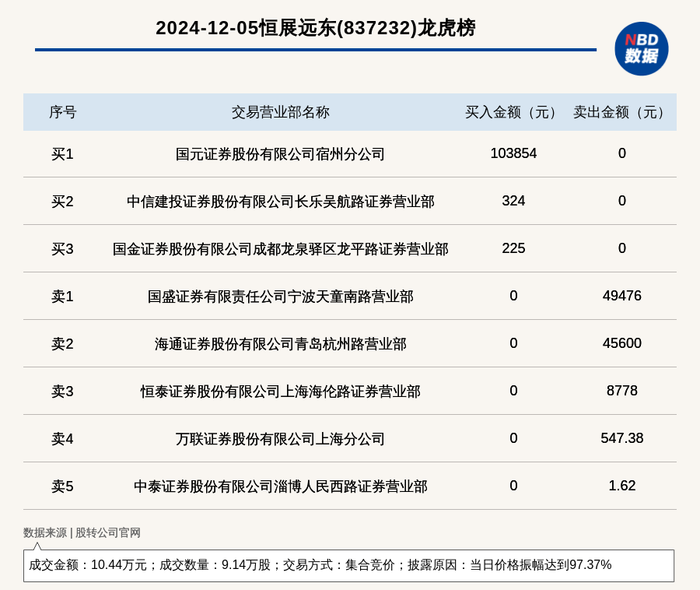Select the 卖2 row label
The width and height of the screenshot is (700, 590).
coord(62,344)
